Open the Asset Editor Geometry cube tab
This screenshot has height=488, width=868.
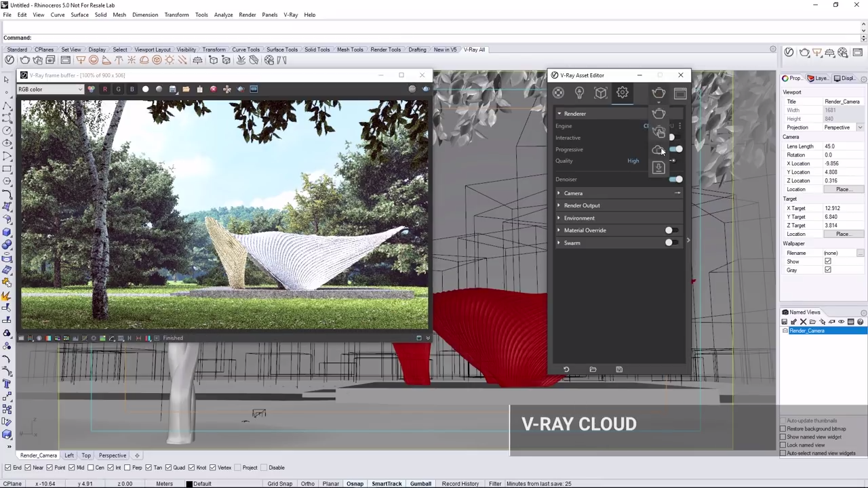pos(601,93)
